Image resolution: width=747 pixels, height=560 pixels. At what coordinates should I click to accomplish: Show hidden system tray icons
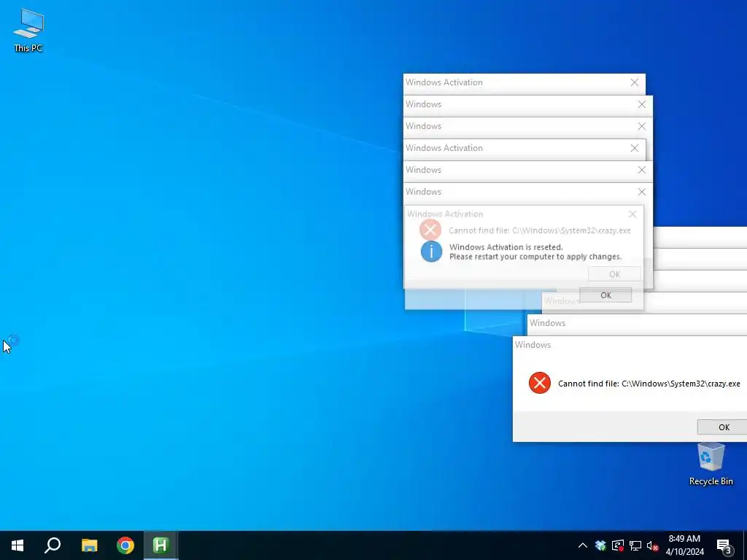583,545
